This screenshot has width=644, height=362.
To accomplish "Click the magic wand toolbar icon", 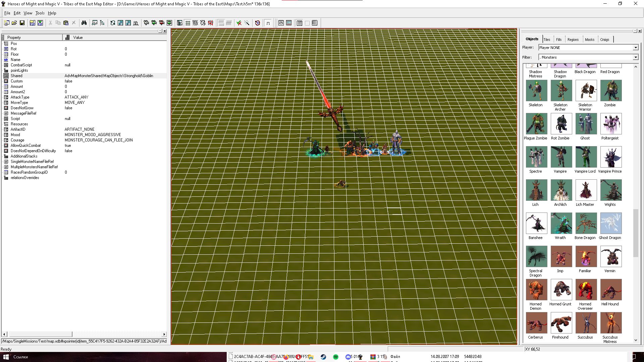I will point(247,23).
